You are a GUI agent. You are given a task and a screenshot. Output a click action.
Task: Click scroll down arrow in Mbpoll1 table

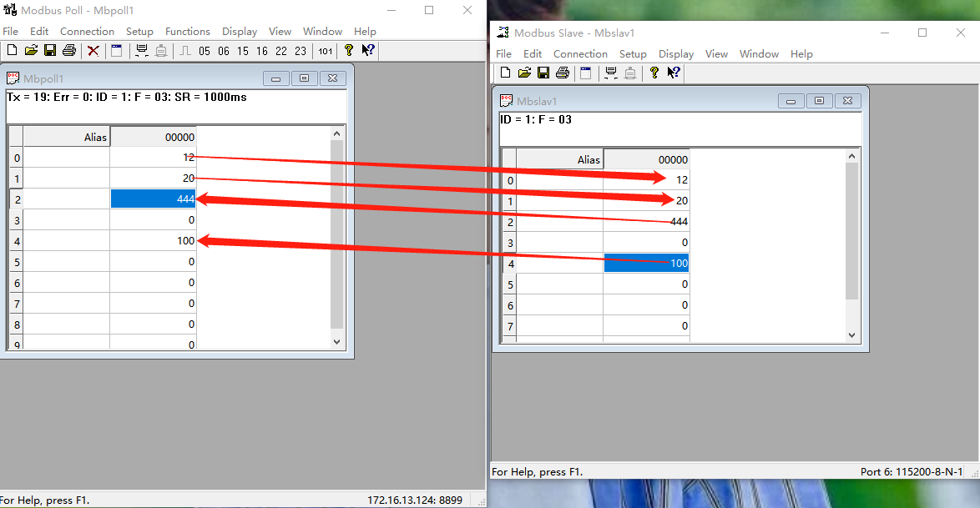pos(337,342)
